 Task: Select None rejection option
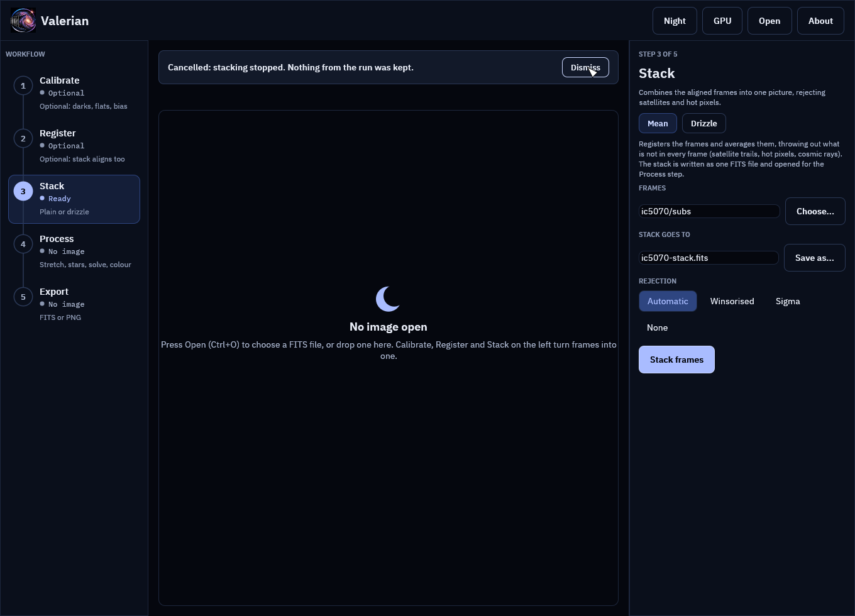[658, 327]
